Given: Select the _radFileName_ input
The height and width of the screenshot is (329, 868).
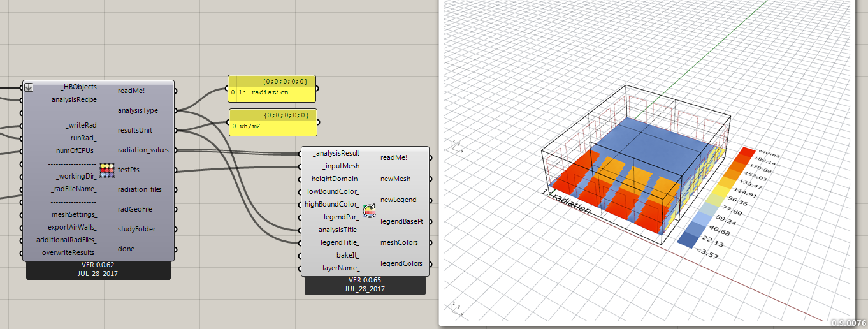Looking at the screenshot, I should pos(74,189).
